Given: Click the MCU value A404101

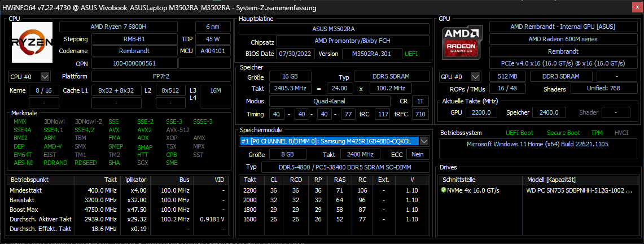Looking at the screenshot, I should click(x=213, y=51).
